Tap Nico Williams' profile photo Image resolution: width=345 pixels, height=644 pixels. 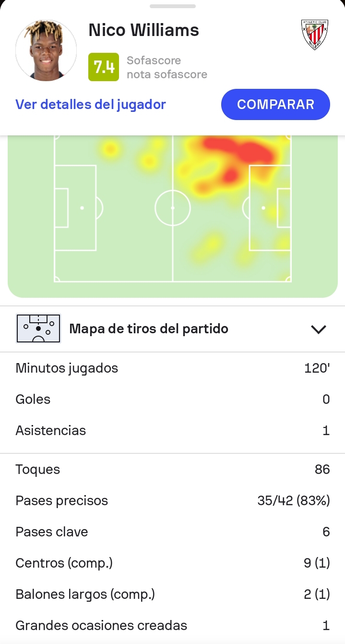[46, 50]
